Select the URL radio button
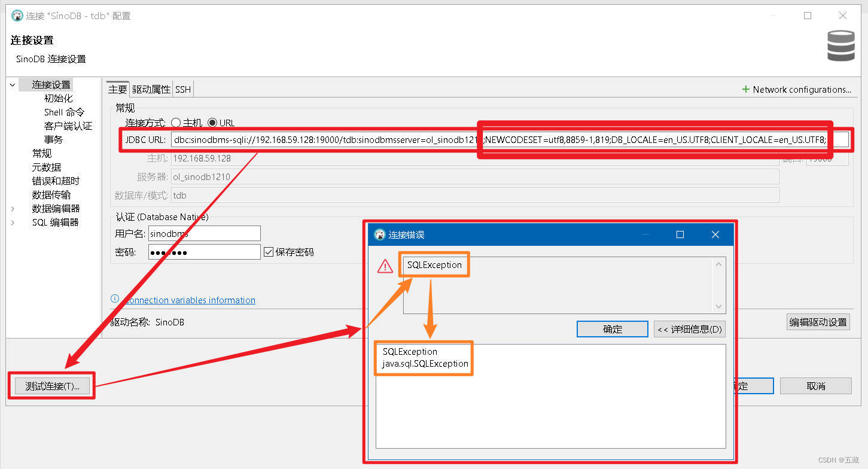868x469 pixels. click(212, 123)
